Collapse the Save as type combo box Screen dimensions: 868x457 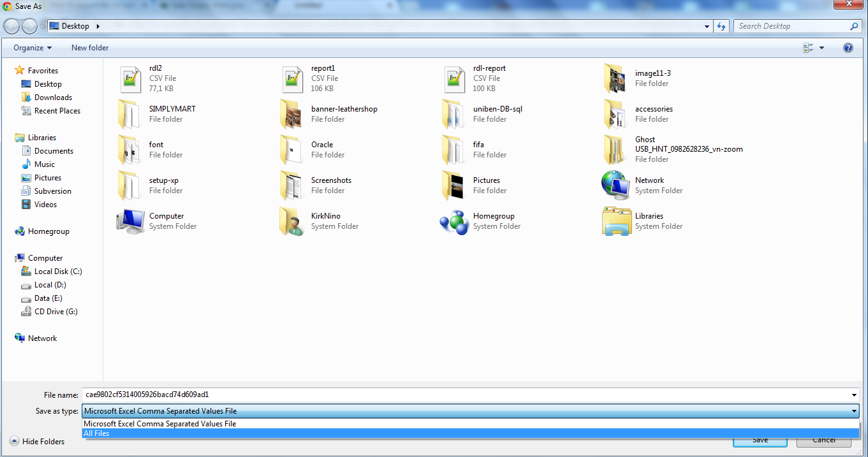click(854, 411)
